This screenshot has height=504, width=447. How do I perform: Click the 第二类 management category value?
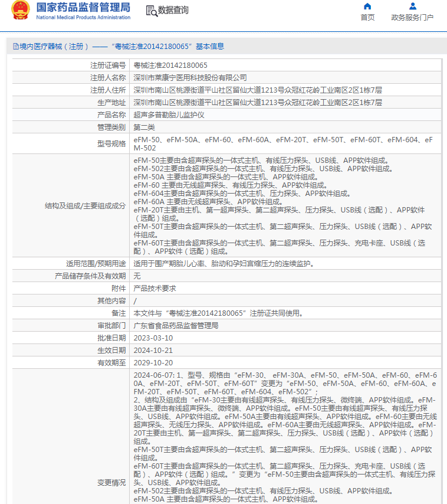point(144,127)
